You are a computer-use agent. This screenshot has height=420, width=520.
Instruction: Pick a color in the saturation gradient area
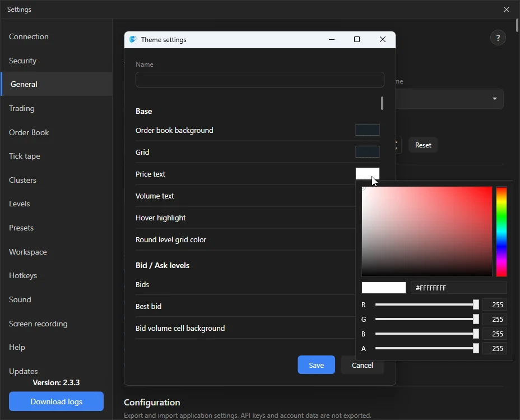point(427,232)
